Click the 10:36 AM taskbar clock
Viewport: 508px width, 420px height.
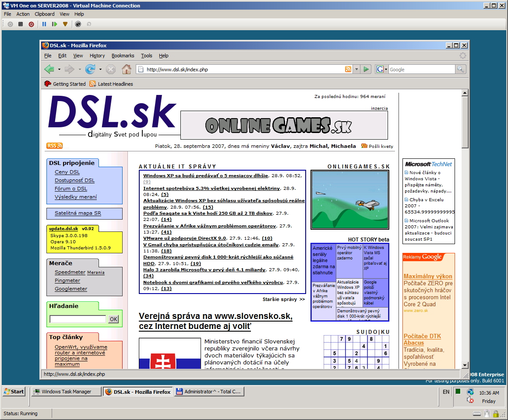point(489,393)
